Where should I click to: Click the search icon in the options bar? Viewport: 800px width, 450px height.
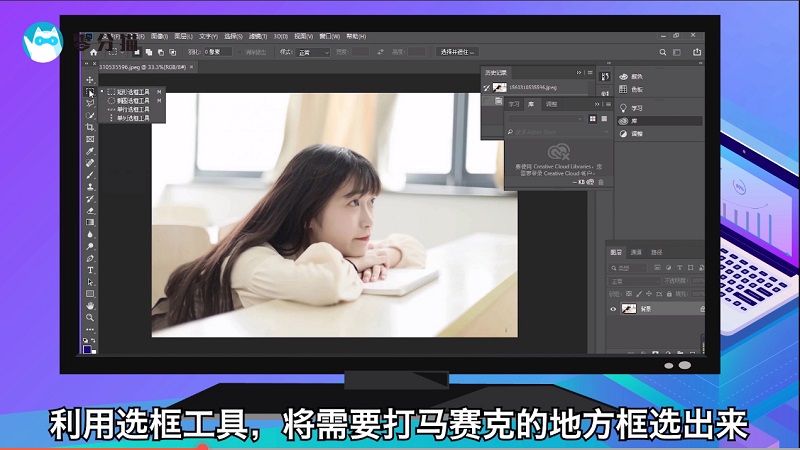coord(662,52)
